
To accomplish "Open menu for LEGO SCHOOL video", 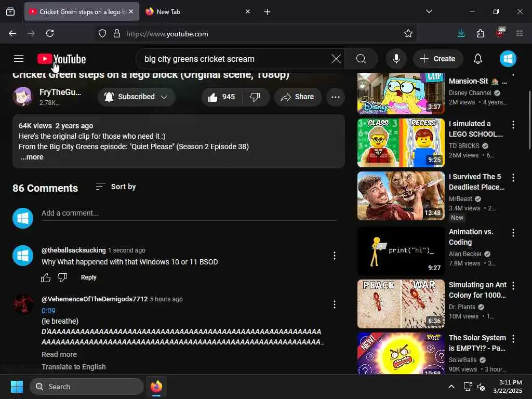I will coord(513,125).
